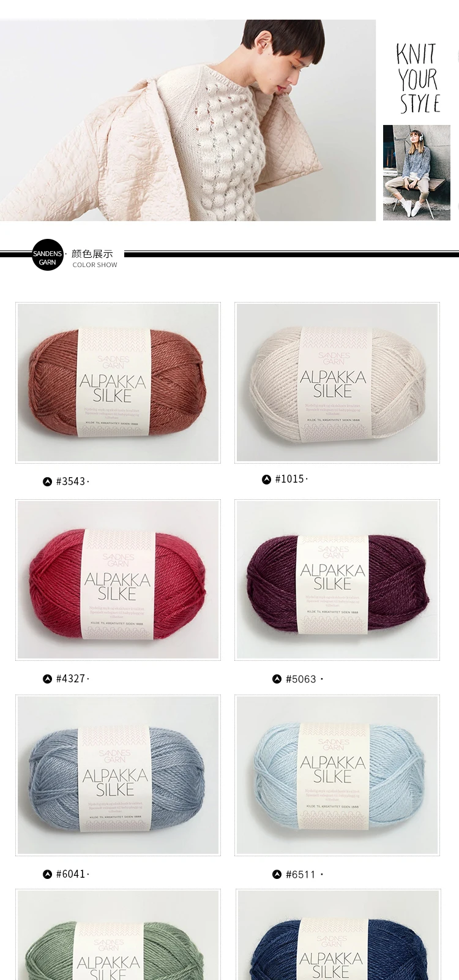This screenshot has width=459, height=980.
Task: Open the rust brown #3543 yarn image
Action: coord(118,382)
